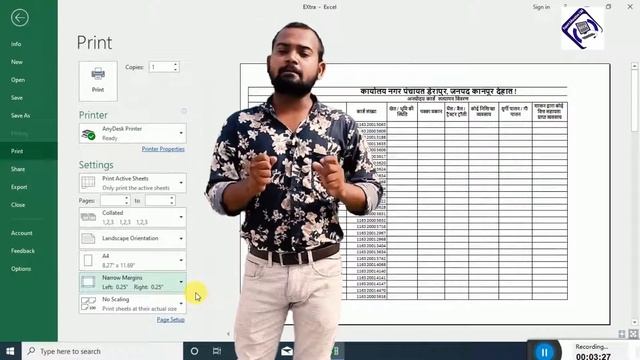The width and height of the screenshot is (640, 360).
Task: Click the Show Margins icon under the preview
Action: (x=622, y=334)
